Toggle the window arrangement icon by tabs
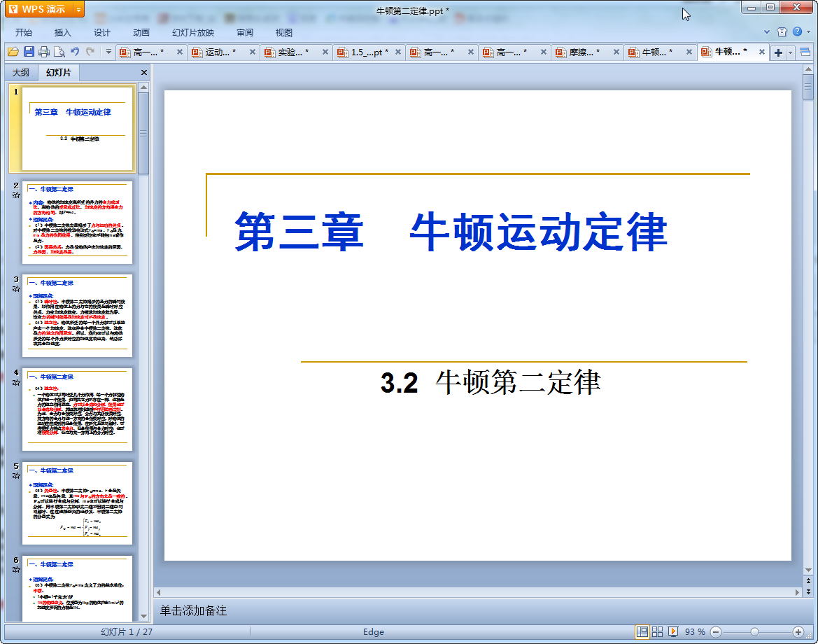 click(805, 52)
